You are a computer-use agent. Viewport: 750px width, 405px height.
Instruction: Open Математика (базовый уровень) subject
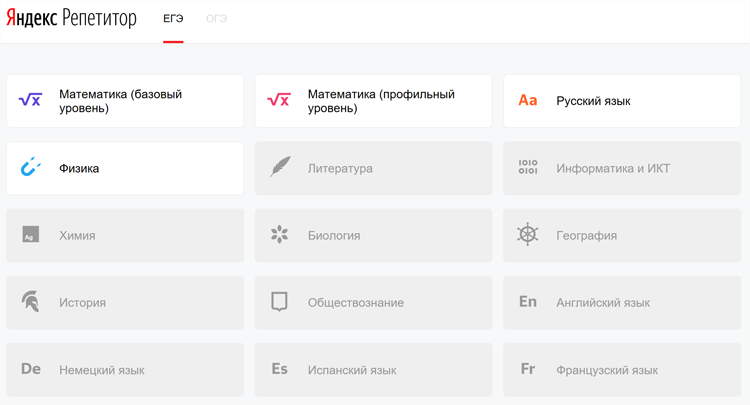[125, 101]
